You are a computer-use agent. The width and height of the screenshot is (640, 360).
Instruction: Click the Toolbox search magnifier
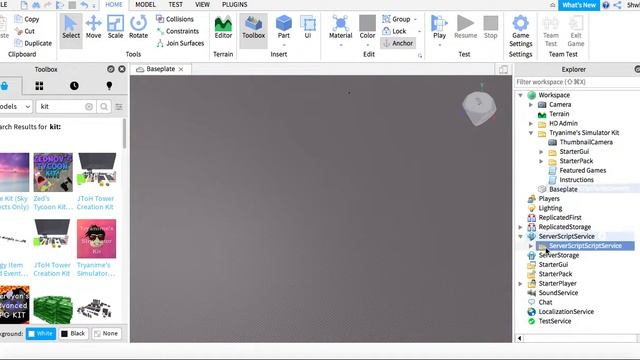pos(104,107)
